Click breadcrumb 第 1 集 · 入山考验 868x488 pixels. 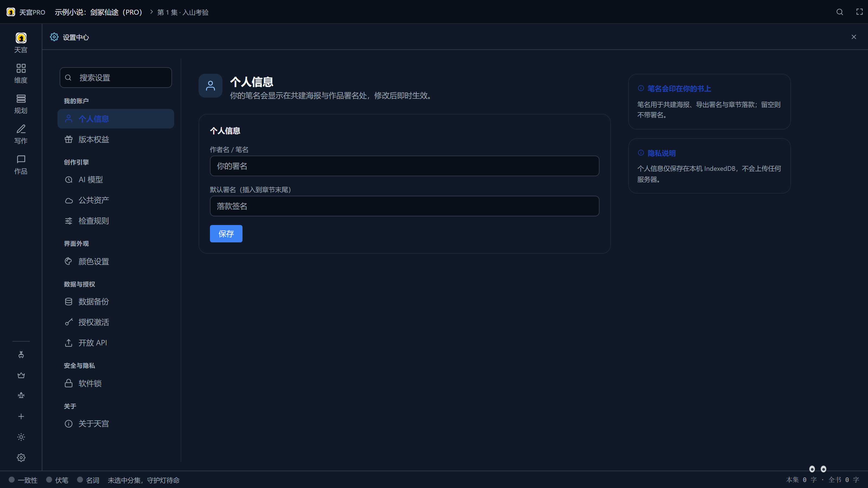pyautogui.click(x=183, y=12)
